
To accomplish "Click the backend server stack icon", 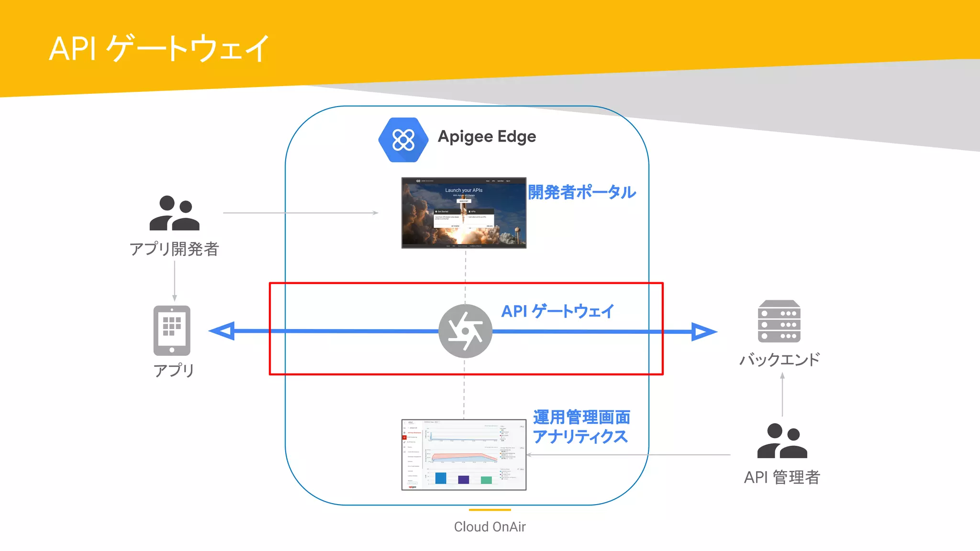I will pos(779,321).
